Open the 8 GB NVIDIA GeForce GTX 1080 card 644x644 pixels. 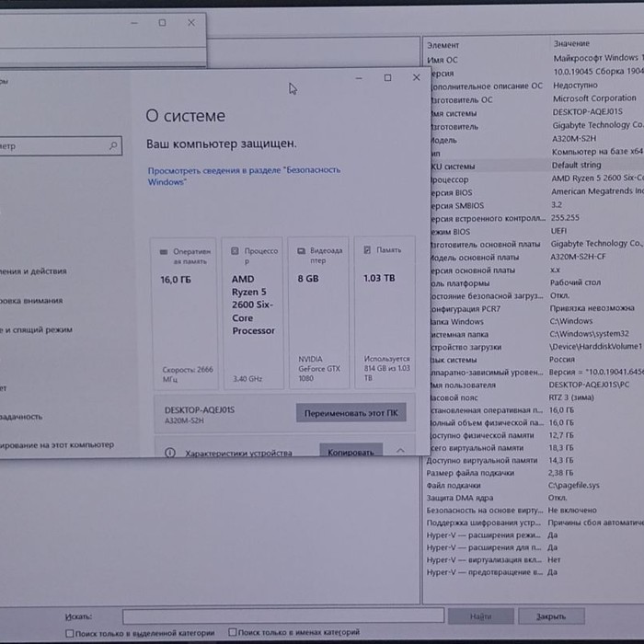[x=318, y=312]
